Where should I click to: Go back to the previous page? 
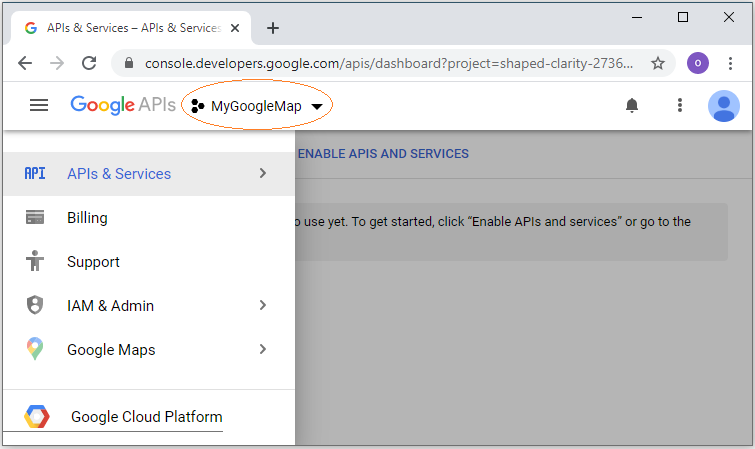(25, 63)
